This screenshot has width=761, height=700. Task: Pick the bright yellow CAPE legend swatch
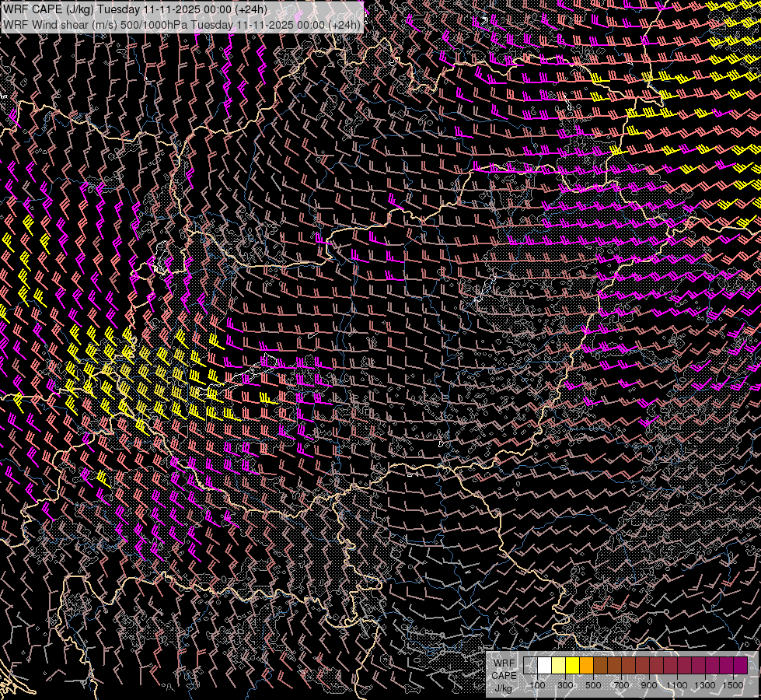[x=572, y=665]
